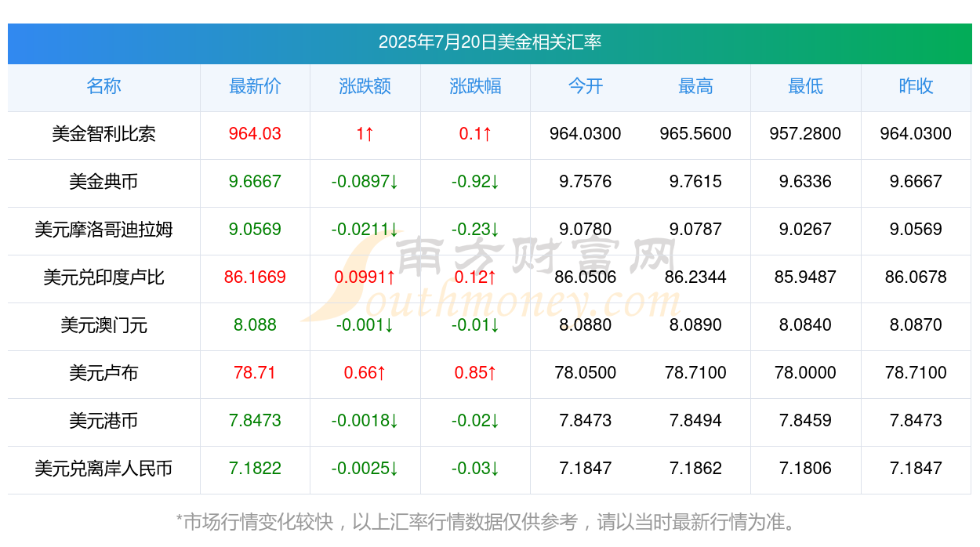
Task: Click latest price 7.1822
Action: [x=255, y=469]
